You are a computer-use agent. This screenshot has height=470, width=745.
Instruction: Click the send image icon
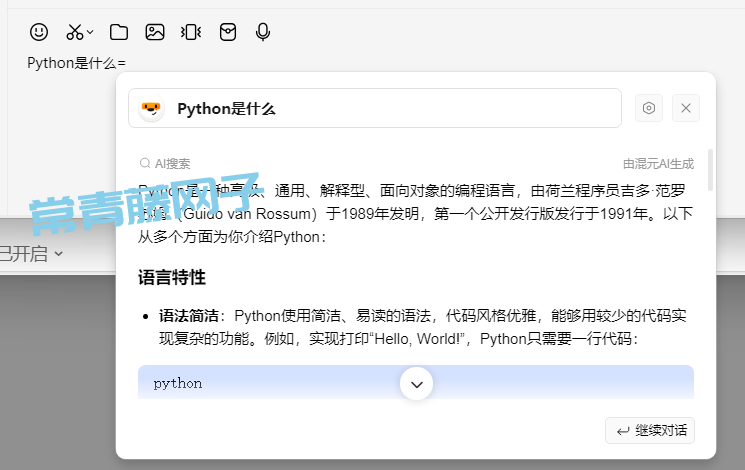coord(155,32)
